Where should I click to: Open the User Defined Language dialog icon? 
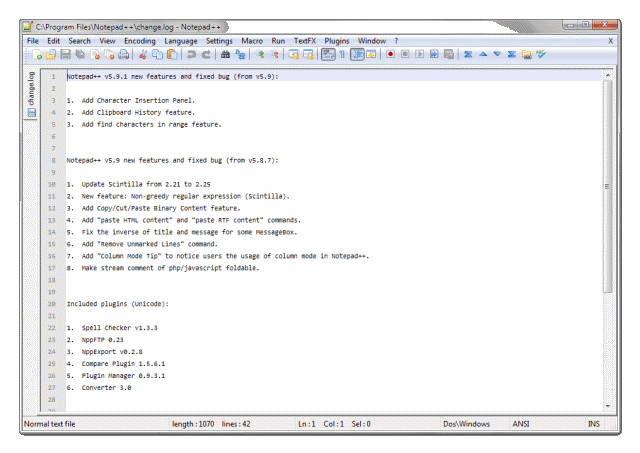pos(371,54)
